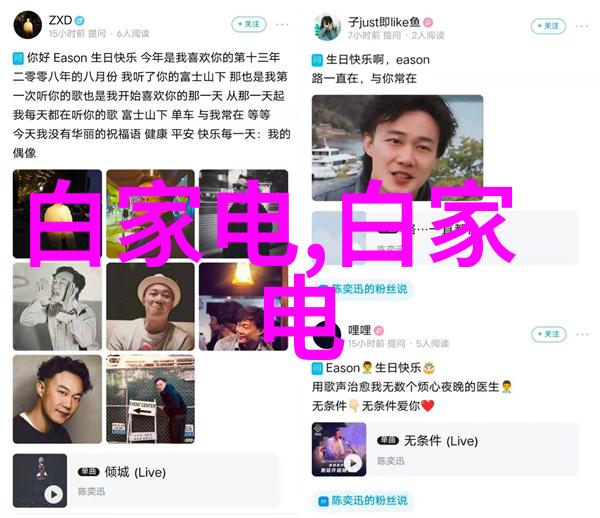
Task: Open the large yacht-background photo
Action: click(x=398, y=148)
